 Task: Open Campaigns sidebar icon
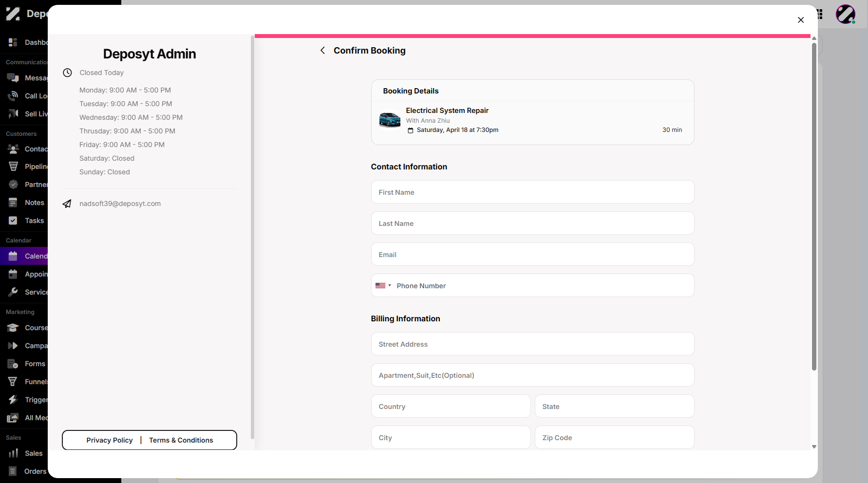click(13, 346)
